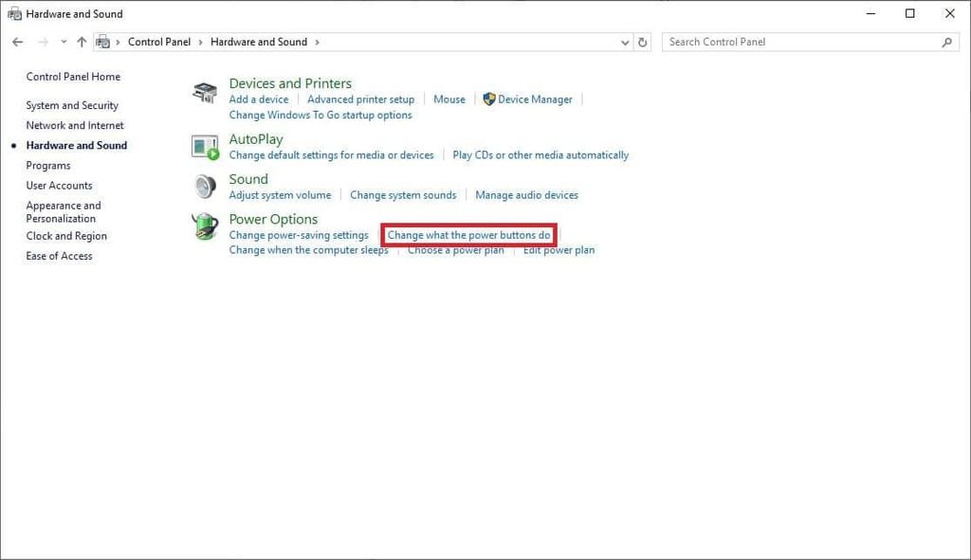Open the Power Options battery icon

[205, 226]
